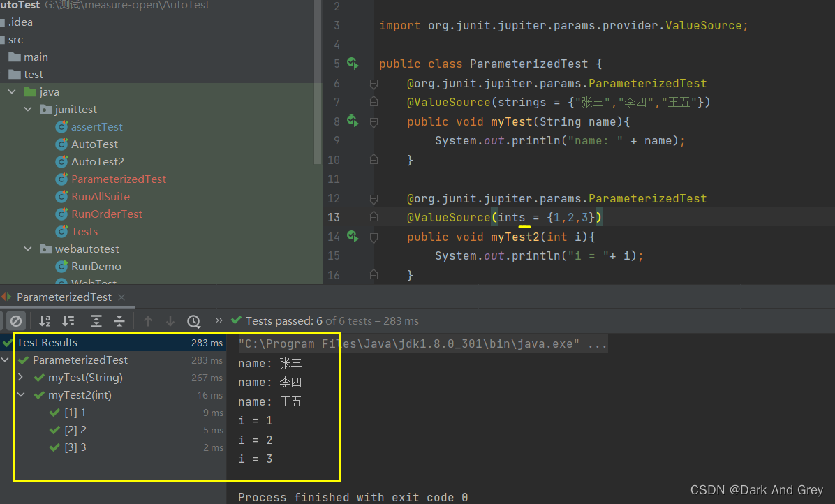Collapse all test result nodes
Image resolution: width=835 pixels, height=504 pixels.
tap(119, 321)
